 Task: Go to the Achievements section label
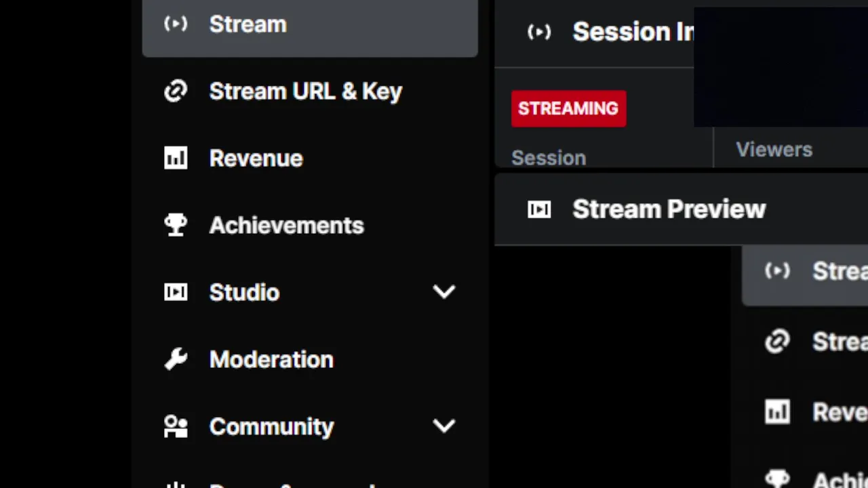click(x=286, y=225)
